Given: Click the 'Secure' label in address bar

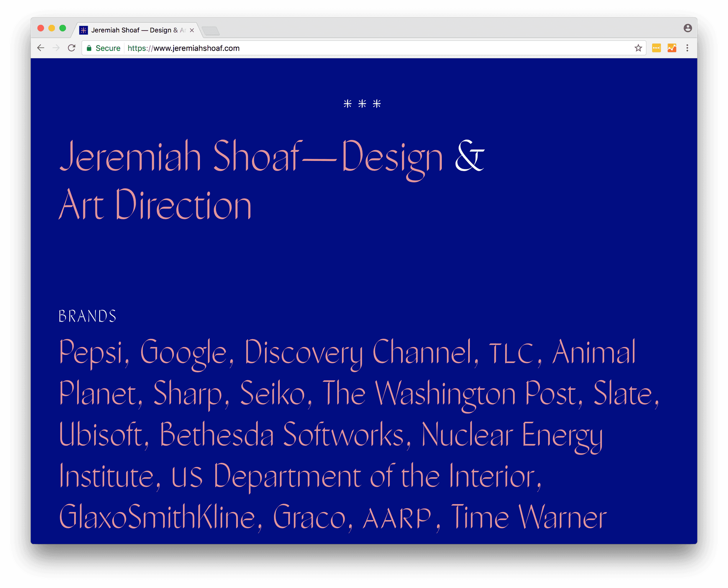Looking at the screenshot, I should 108,48.
